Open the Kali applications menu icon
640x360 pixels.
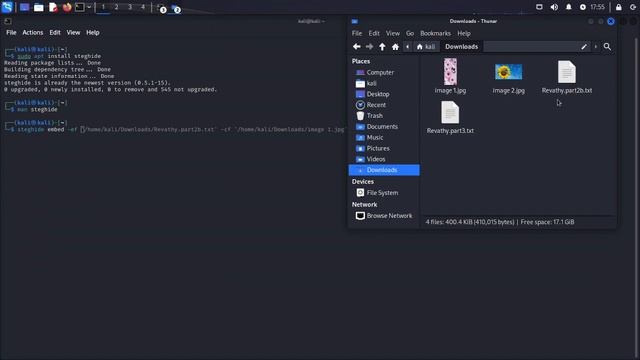click(7, 7)
